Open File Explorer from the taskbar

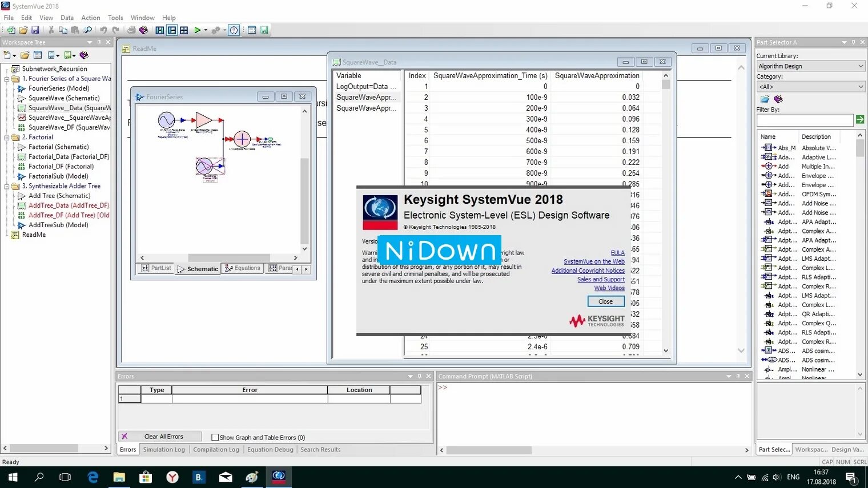tap(119, 477)
